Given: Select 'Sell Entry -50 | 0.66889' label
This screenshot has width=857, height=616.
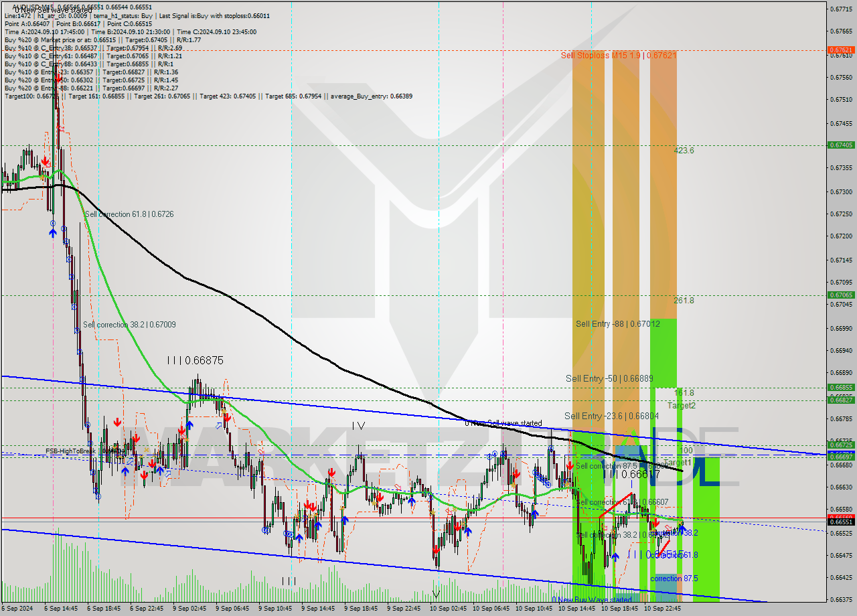Looking at the screenshot, I should tap(609, 378).
